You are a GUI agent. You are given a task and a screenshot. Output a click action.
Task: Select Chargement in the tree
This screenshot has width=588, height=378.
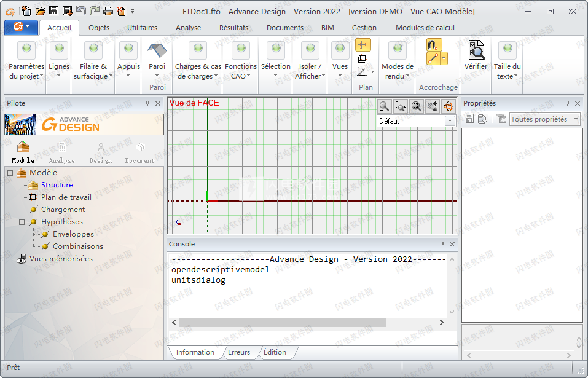point(63,210)
